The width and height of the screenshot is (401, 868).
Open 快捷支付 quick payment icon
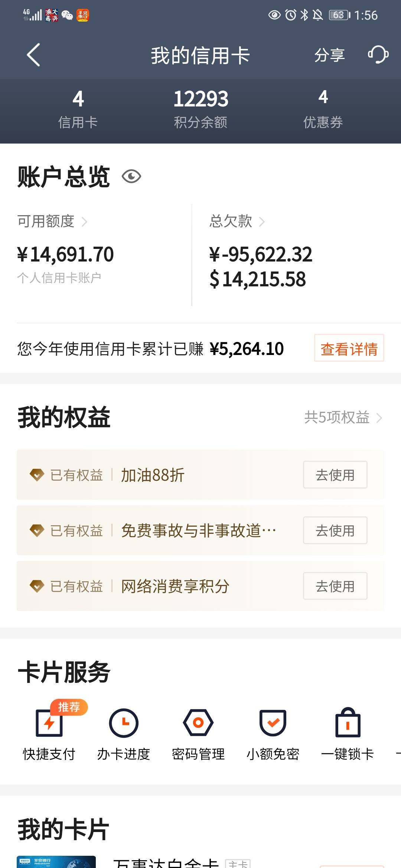(x=49, y=730)
